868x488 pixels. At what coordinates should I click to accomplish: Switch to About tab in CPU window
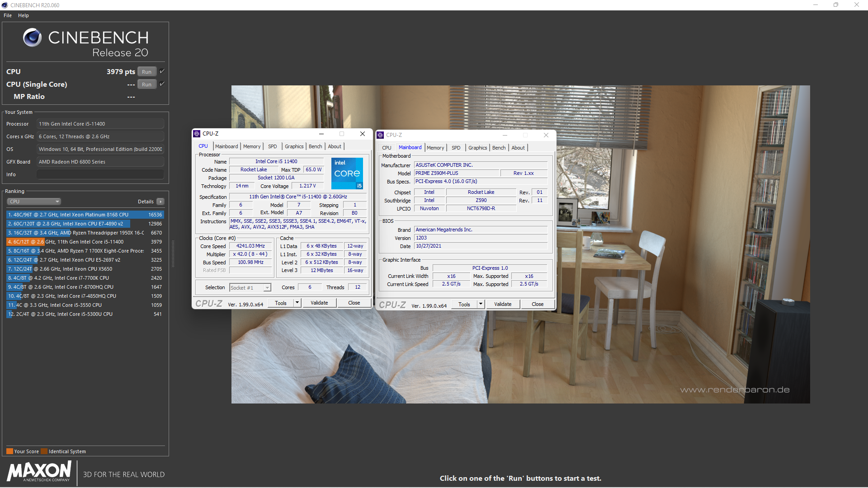pos(335,146)
